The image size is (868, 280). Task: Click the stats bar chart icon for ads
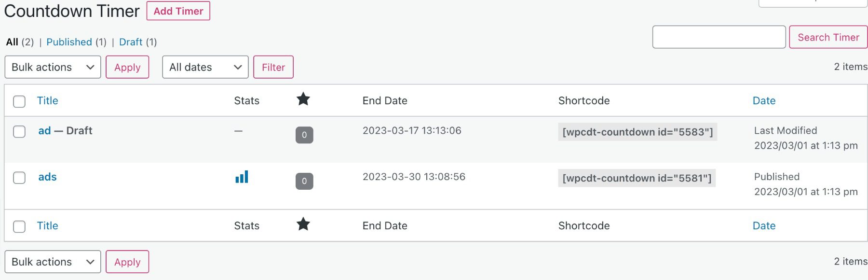pos(242,177)
